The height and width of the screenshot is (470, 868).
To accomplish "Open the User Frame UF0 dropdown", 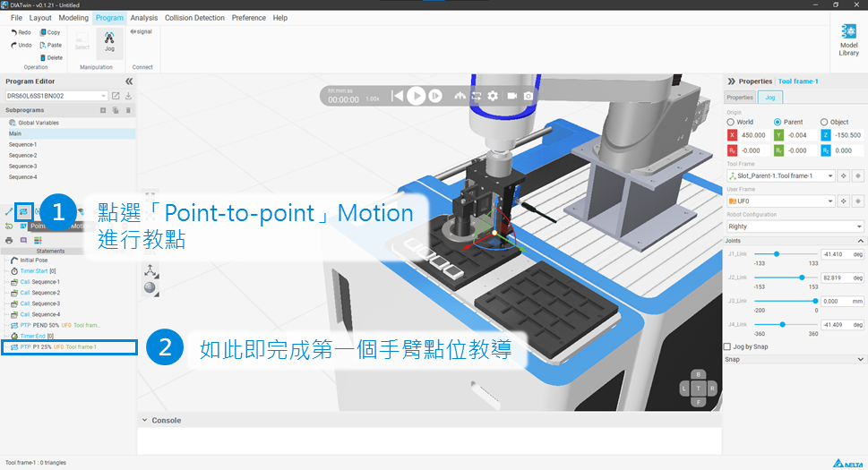I will point(780,201).
